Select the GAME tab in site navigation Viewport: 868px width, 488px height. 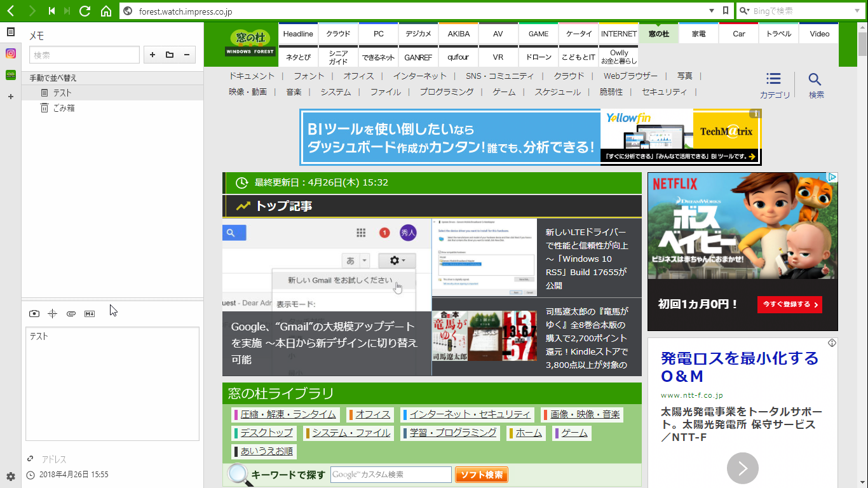point(538,33)
